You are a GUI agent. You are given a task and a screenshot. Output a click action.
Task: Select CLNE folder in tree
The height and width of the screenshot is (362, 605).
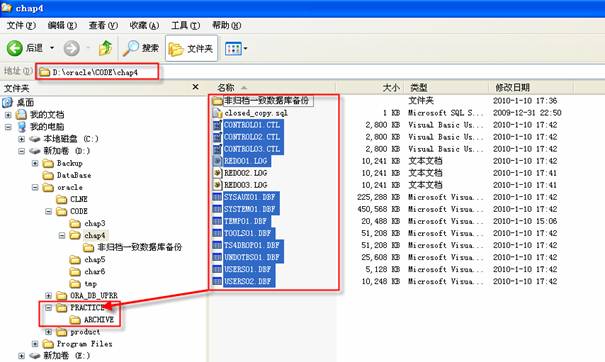[x=79, y=199]
